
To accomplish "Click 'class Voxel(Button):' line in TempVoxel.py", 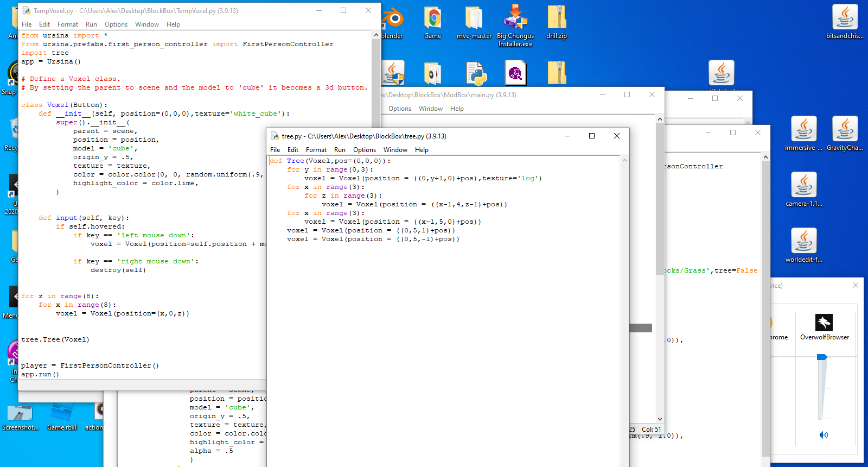I will click(64, 105).
